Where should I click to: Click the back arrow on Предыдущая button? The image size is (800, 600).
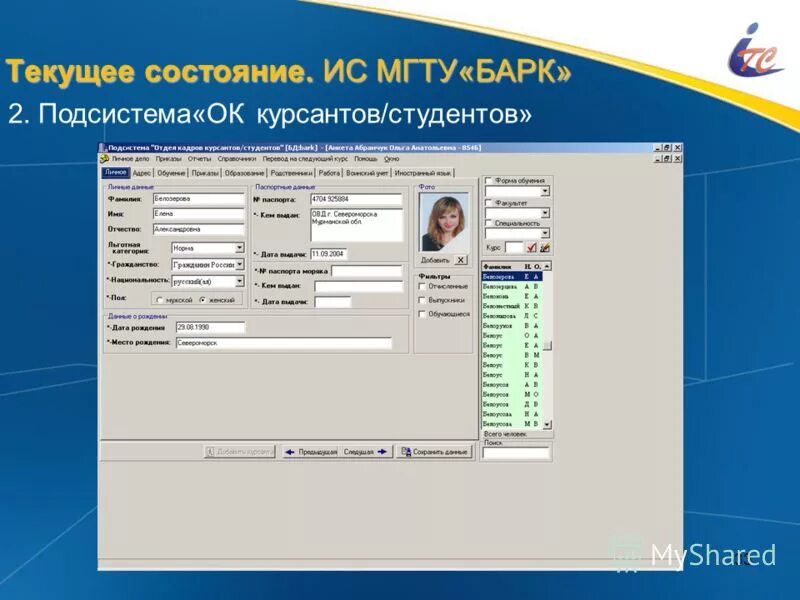pos(289,452)
